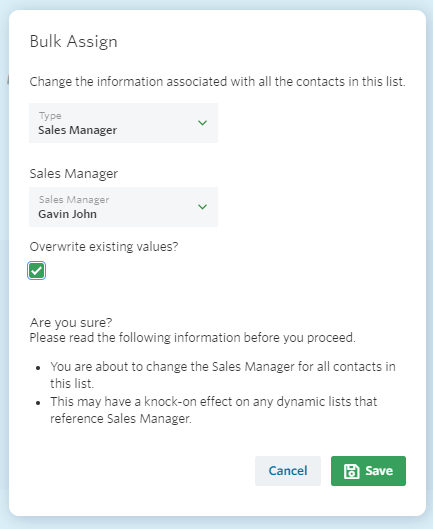This screenshot has width=433, height=529.
Task: Expand the Sales Manager person dropdown
Action: [124, 207]
